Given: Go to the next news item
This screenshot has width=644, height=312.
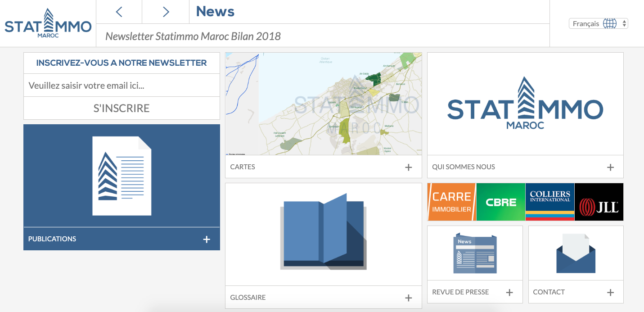Looking at the screenshot, I should point(166,12).
